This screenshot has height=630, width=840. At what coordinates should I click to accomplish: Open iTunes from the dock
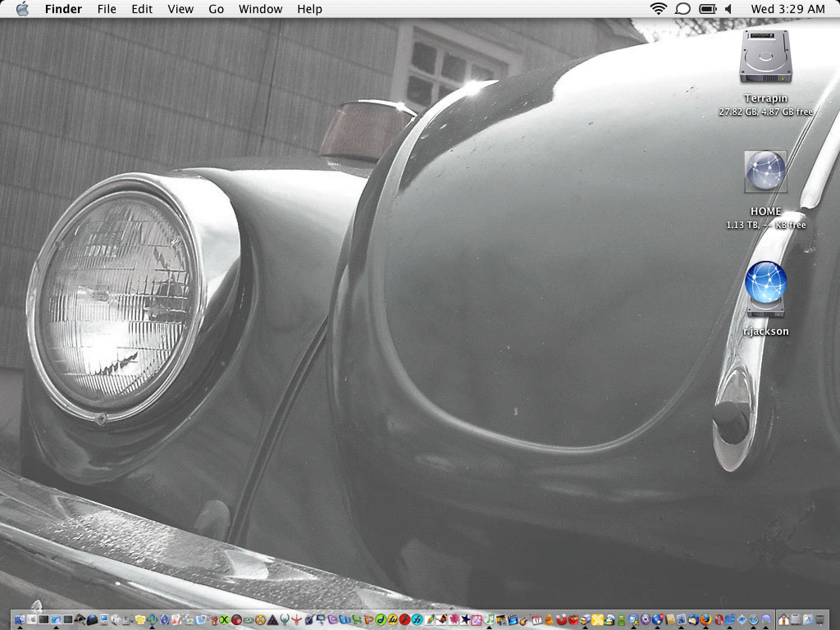click(x=491, y=620)
